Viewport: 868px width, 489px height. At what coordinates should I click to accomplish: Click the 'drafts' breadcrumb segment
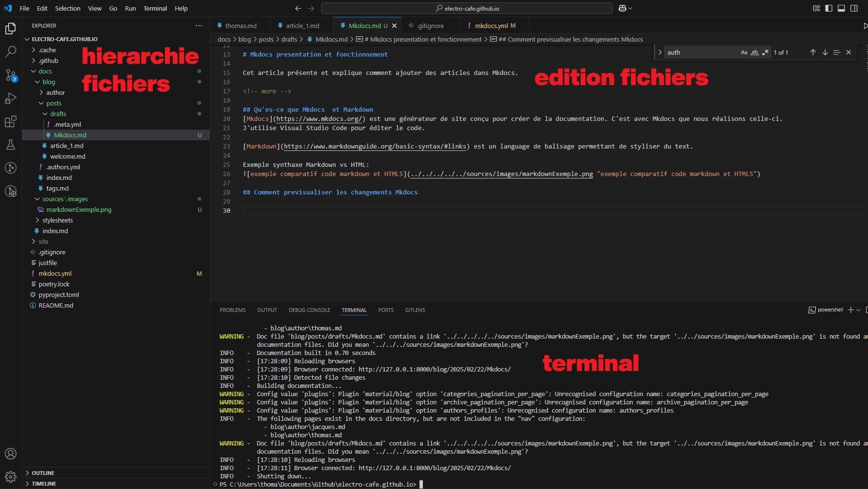[289, 39]
